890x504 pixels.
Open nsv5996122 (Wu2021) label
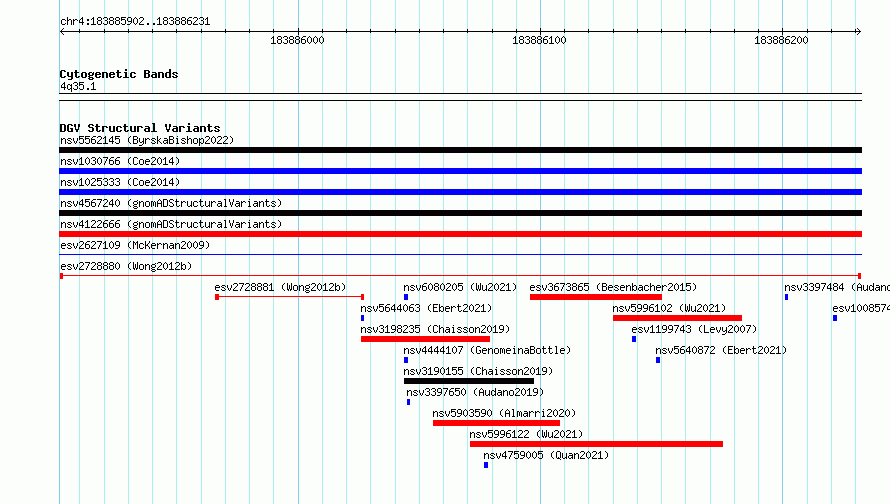[x=526, y=434]
